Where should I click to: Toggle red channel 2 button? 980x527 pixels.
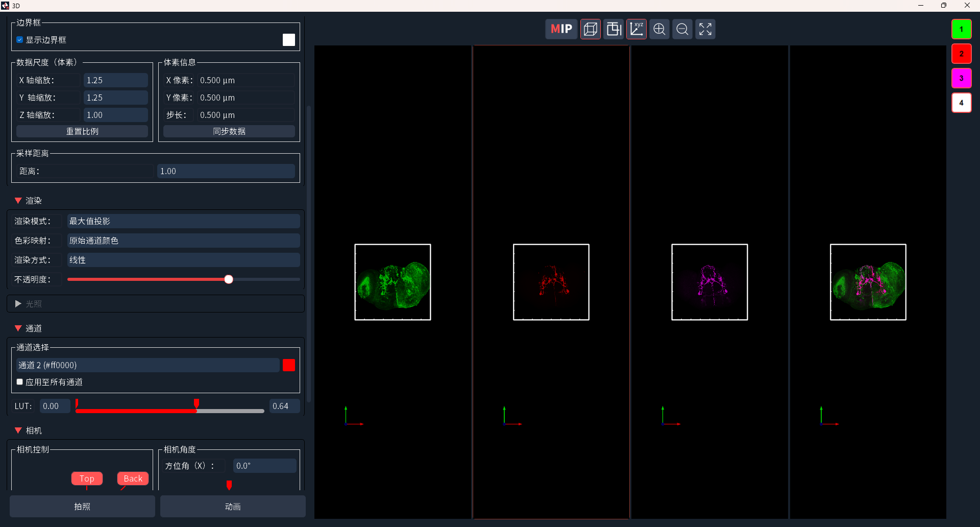point(962,54)
